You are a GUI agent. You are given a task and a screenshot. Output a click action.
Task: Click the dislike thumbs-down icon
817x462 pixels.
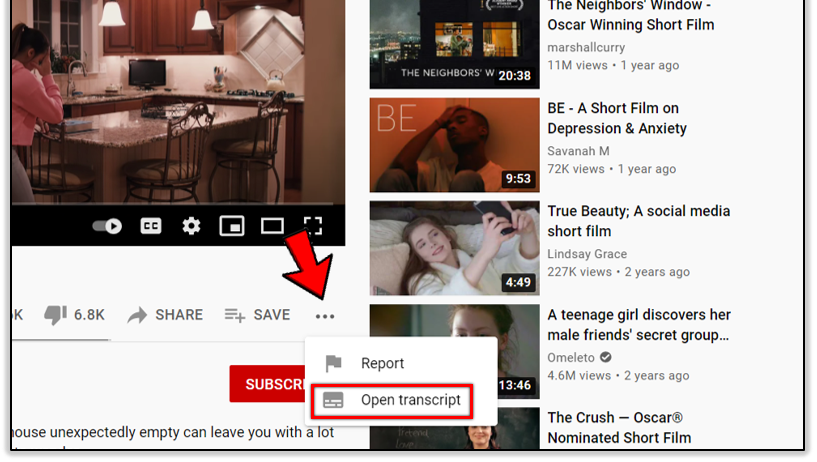55,315
